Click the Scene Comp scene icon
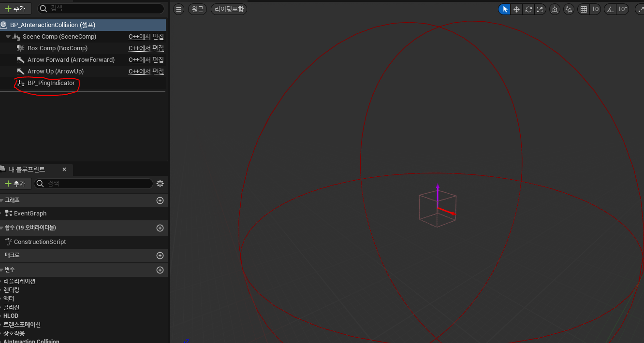Viewport: 644px width, 343px height. tap(16, 37)
